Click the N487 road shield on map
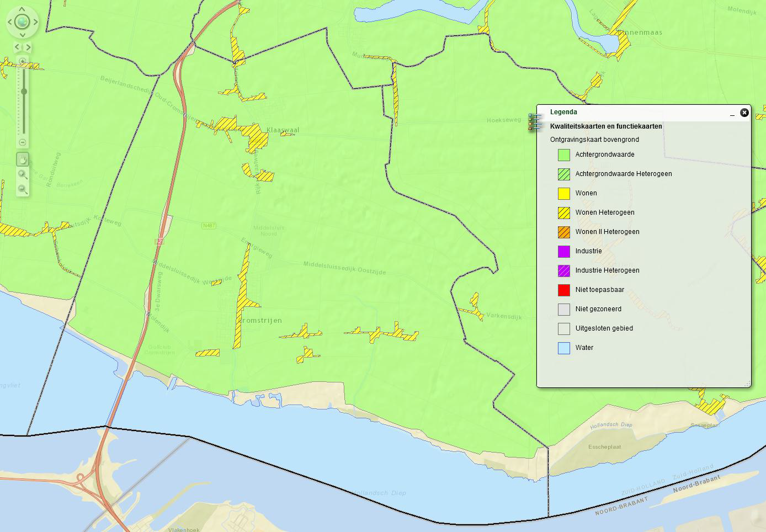This screenshot has width=766, height=532. (209, 226)
